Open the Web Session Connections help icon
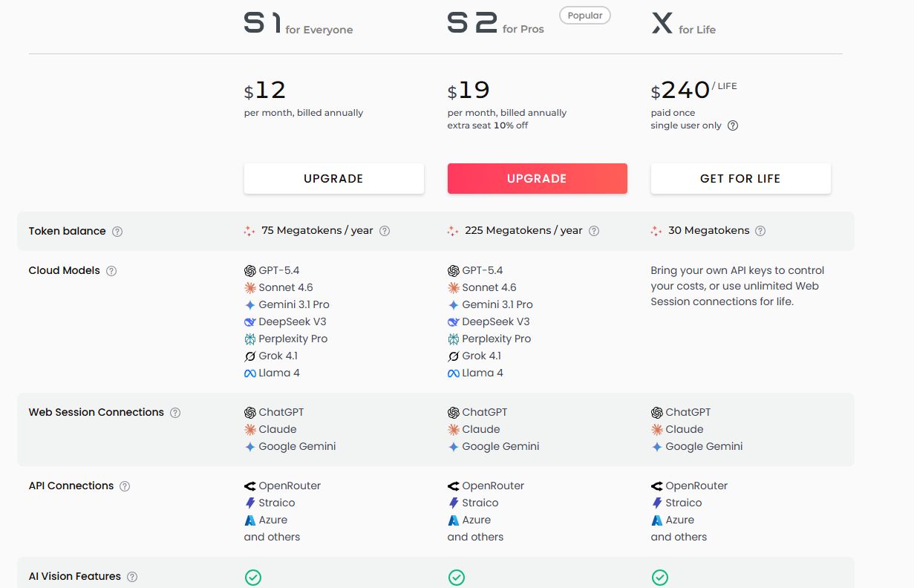This screenshot has width=914, height=588. 175,413
